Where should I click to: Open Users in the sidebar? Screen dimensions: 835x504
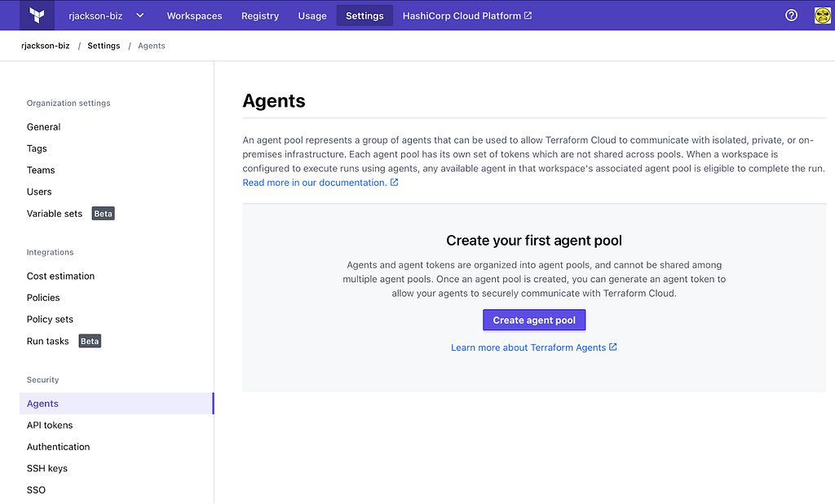pos(39,192)
